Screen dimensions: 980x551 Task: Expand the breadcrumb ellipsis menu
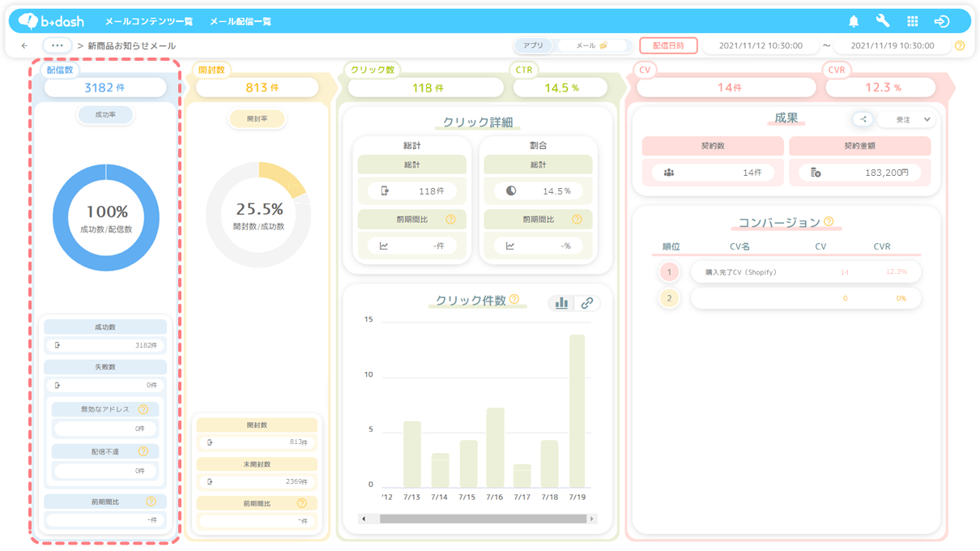(57, 45)
